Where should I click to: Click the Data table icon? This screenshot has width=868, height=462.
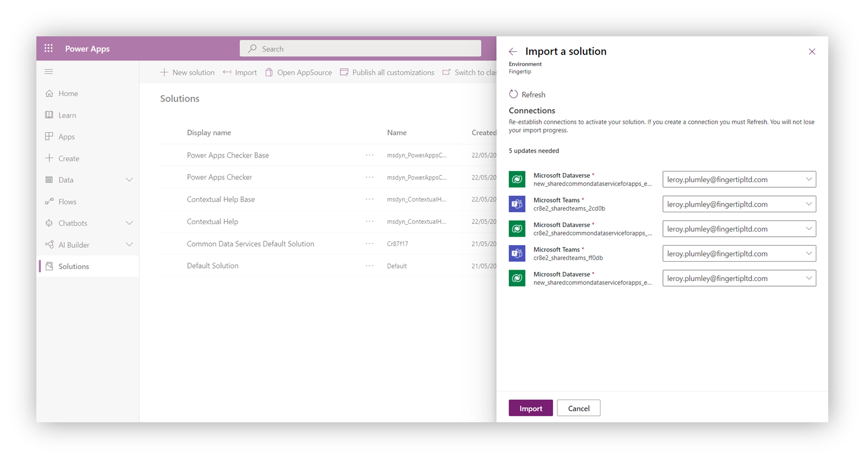[49, 180]
